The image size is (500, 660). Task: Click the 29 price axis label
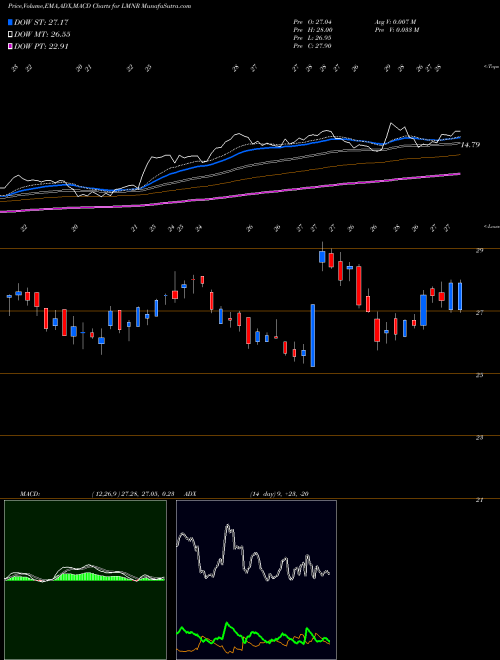[x=479, y=250]
